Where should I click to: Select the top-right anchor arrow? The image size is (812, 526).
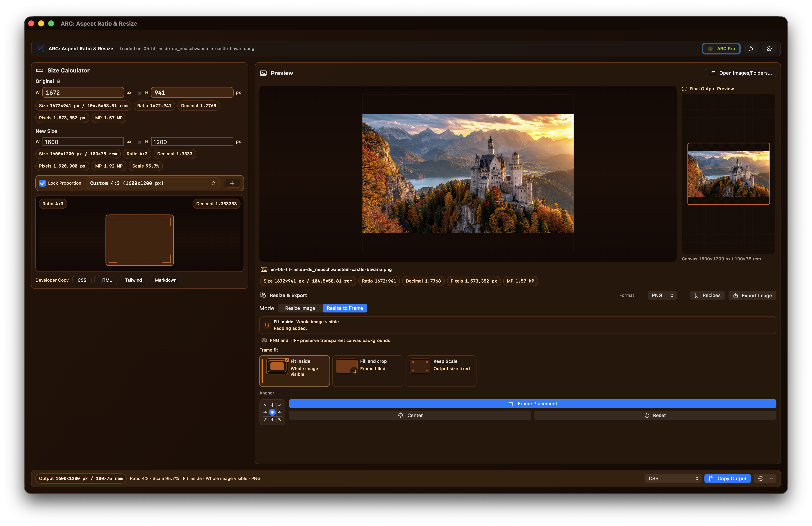point(279,405)
